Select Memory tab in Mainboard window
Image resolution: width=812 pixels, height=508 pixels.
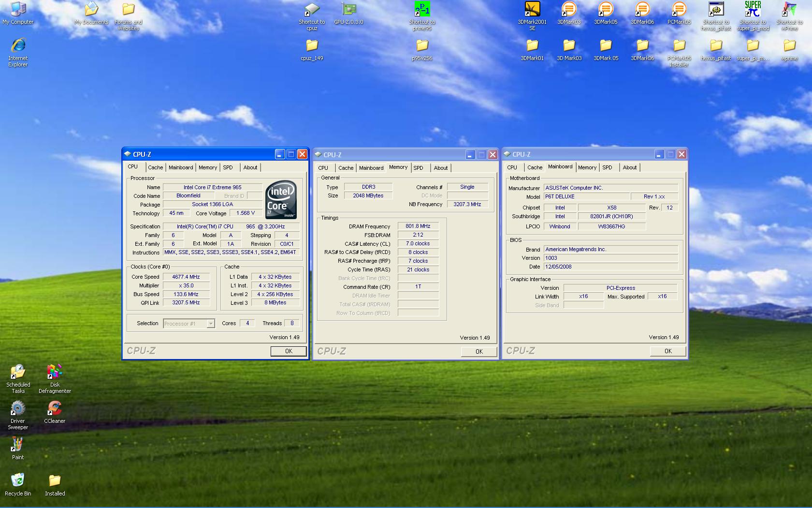587,167
